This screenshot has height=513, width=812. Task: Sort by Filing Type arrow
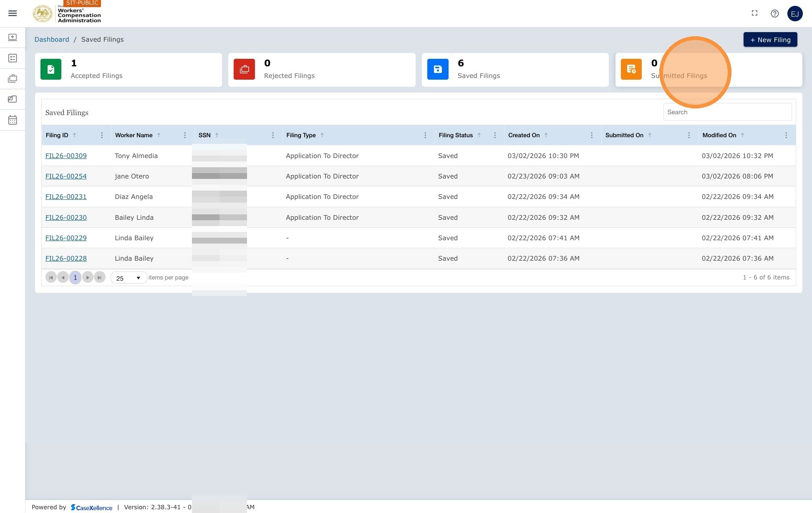pos(322,135)
